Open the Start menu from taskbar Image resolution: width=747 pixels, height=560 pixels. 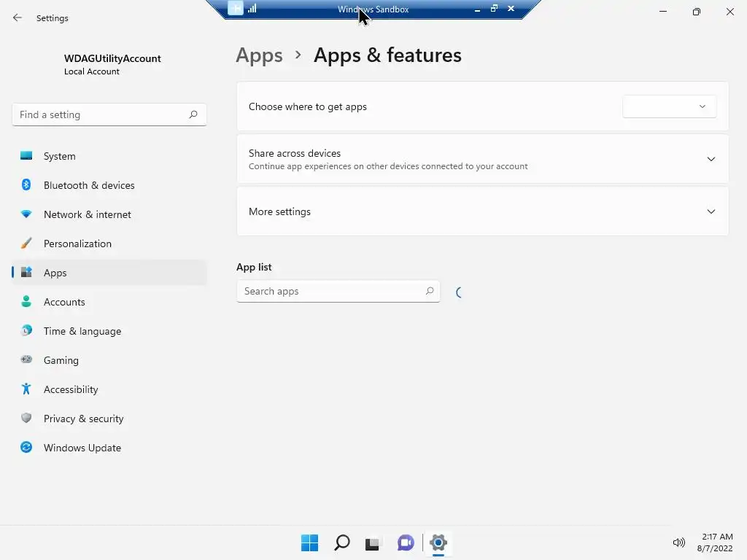tap(309, 542)
